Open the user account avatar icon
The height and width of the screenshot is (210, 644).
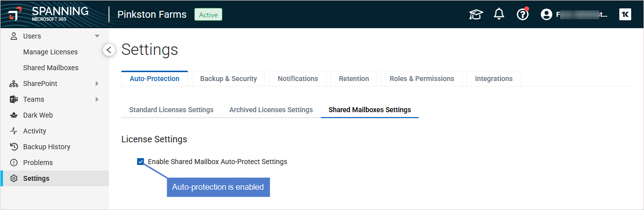pyautogui.click(x=546, y=15)
